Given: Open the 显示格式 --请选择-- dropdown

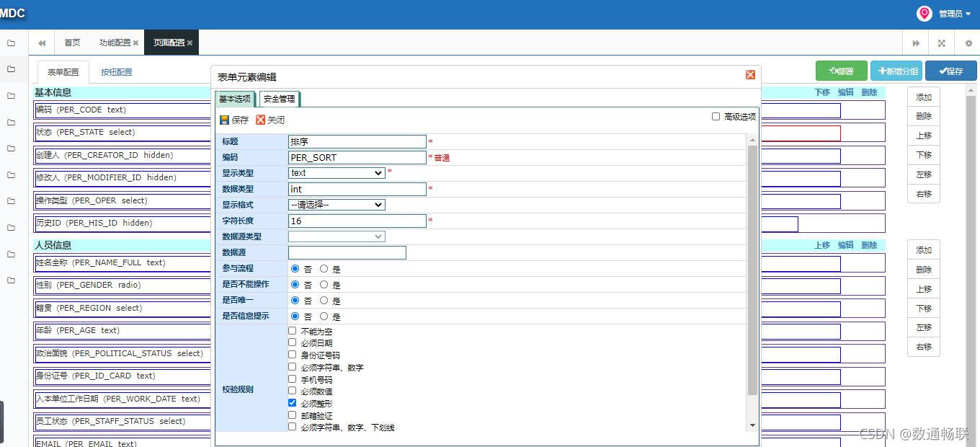Looking at the screenshot, I should pyautogui.click(x=337, y=205).
